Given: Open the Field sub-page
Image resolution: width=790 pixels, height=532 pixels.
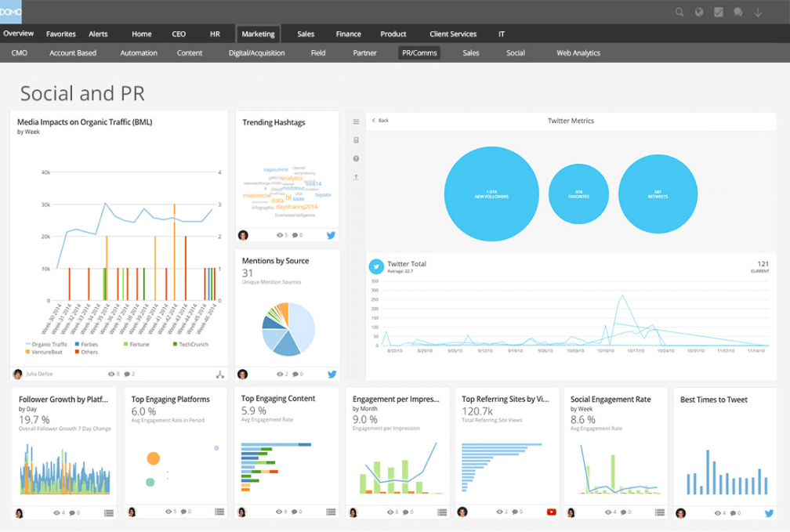Looking at the screenshot, I should 318,53.
